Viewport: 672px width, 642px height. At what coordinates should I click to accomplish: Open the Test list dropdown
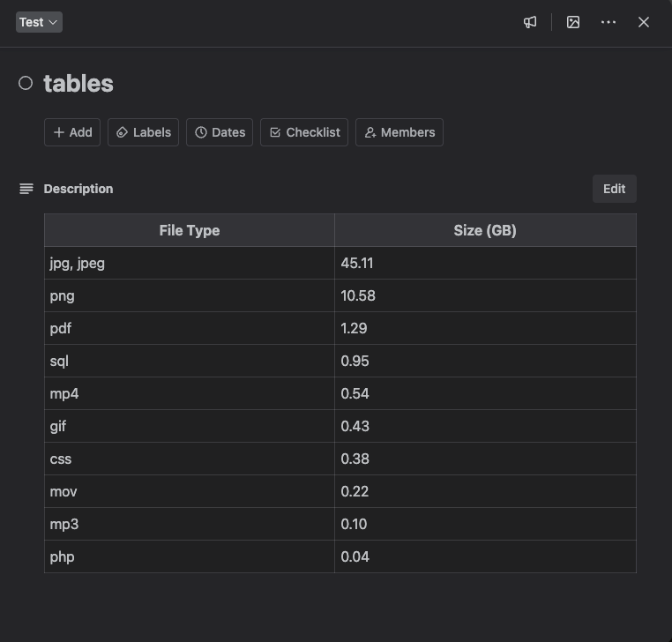point(39,22)
